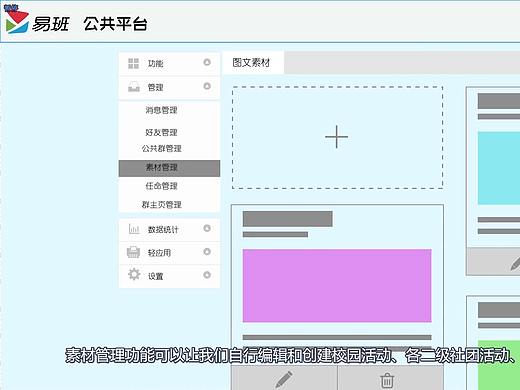Click the trash delete icon under pink card

pyautogui.click(x=387, y=380)
